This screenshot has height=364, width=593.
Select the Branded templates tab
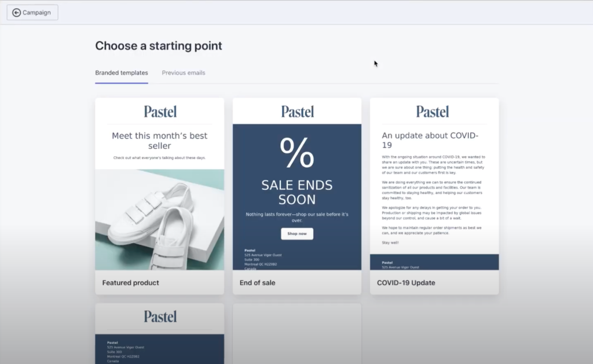pos(122,72)
